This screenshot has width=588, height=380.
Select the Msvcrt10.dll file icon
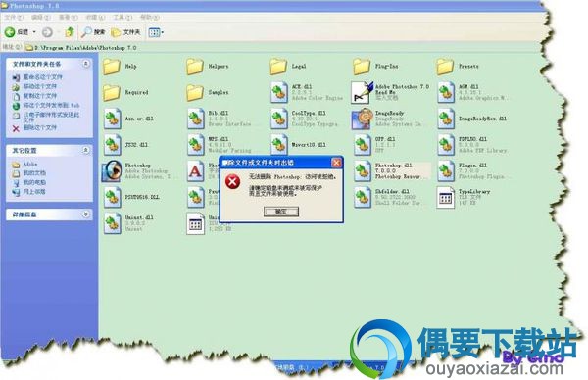click(278, 145)
